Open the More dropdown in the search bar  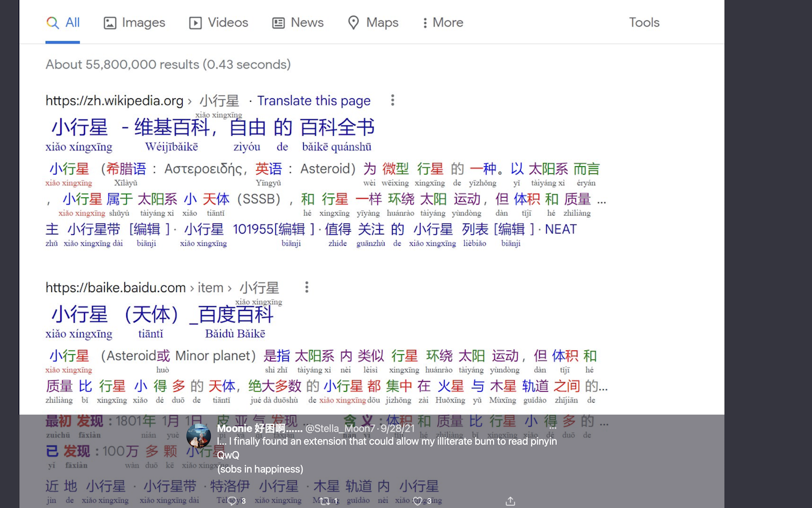[442, 22]
